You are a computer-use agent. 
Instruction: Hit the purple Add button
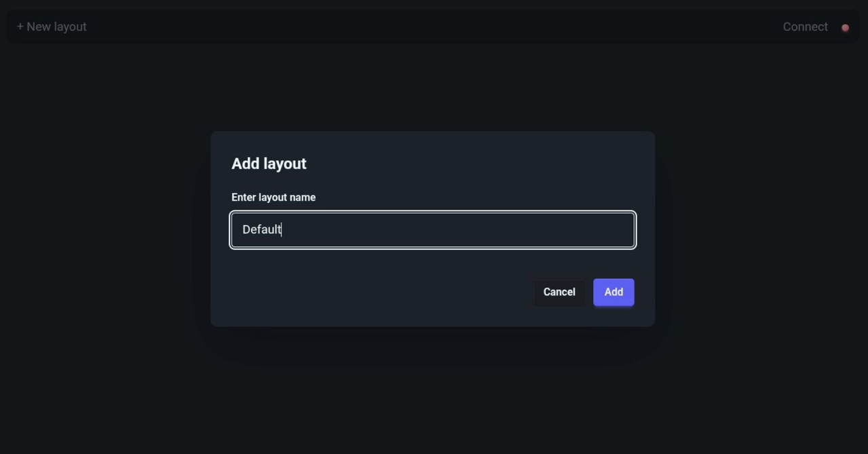[x=614, y=292]
